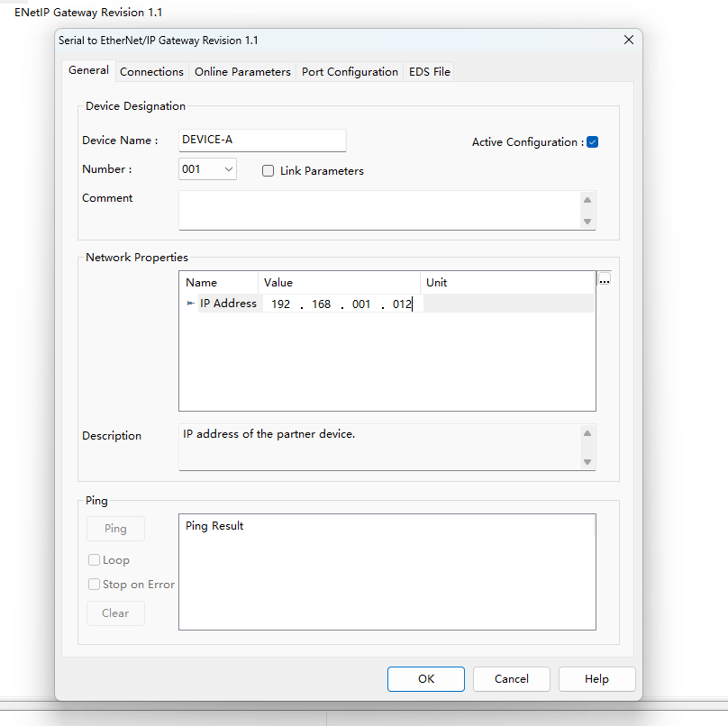Image resolution: width=728 pixels, height=726 pixels.
Task: Open the Online Parameters tab
Action: point(242,72)
